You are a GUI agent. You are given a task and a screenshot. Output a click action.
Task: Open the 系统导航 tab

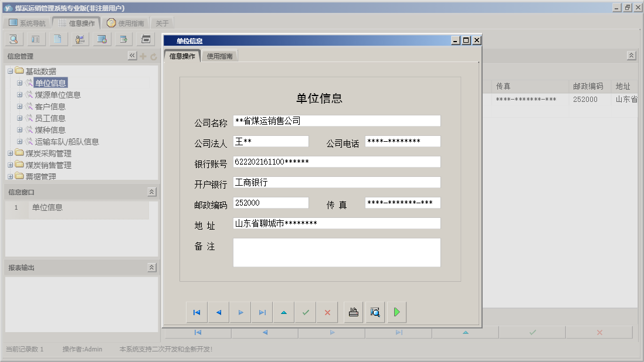click(x=27, y=22)
